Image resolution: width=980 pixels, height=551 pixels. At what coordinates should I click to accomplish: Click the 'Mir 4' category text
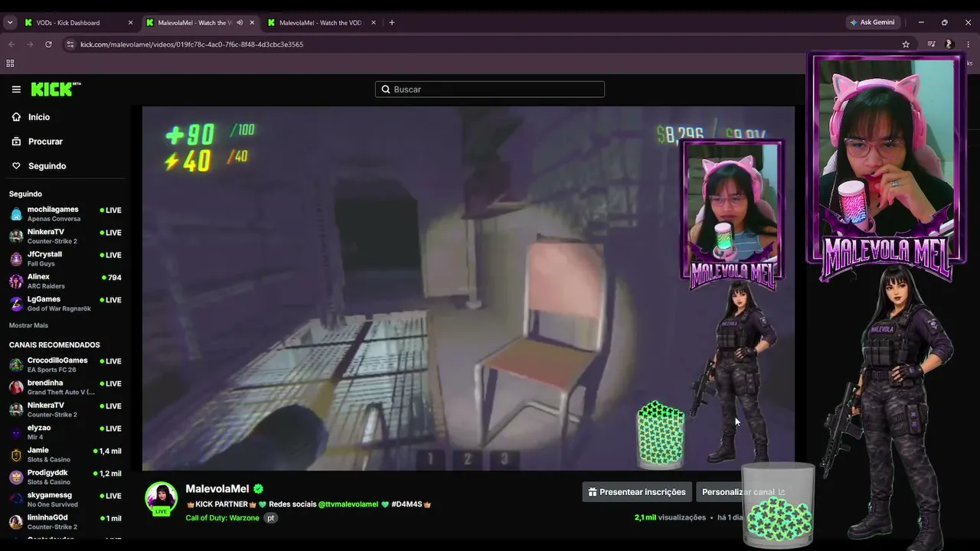35,437
